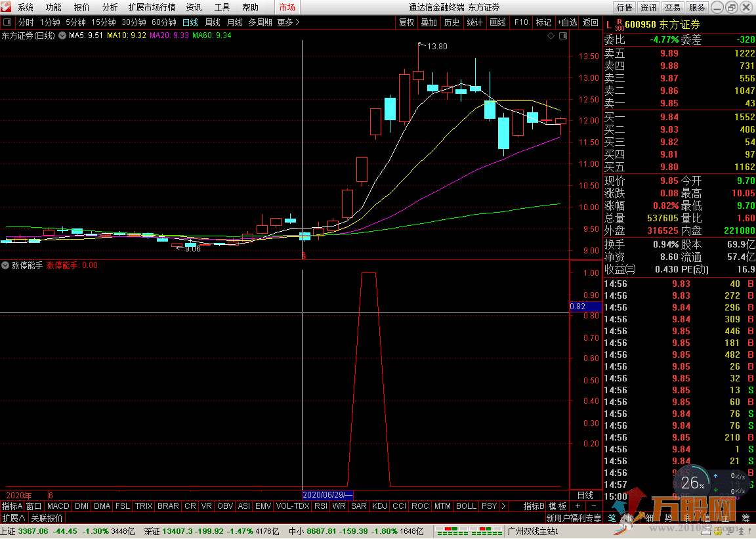Open the 系统 menu

[x=25, y=7]
